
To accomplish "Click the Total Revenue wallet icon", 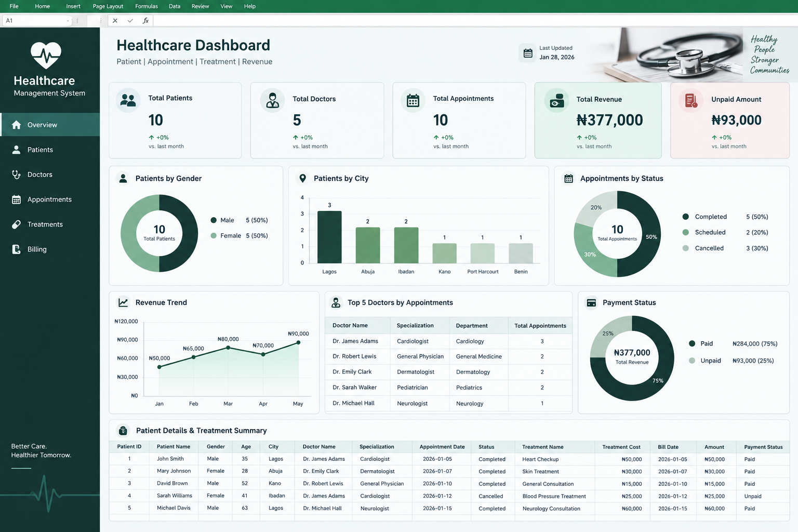I will click(x=556, y=100).
